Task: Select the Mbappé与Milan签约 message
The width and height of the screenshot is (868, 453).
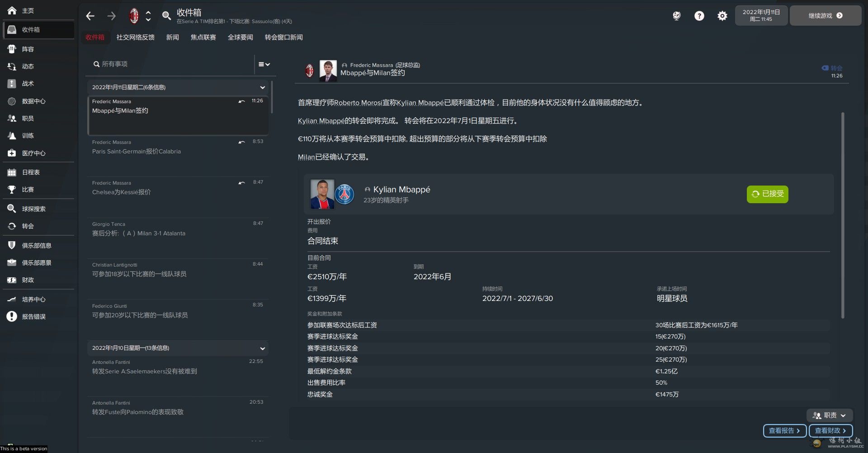Action: coord(178,115)
